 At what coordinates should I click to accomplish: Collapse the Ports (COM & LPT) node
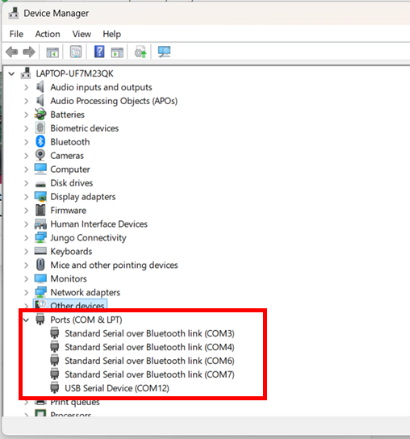pyautogui.click(x=26, y=320)
